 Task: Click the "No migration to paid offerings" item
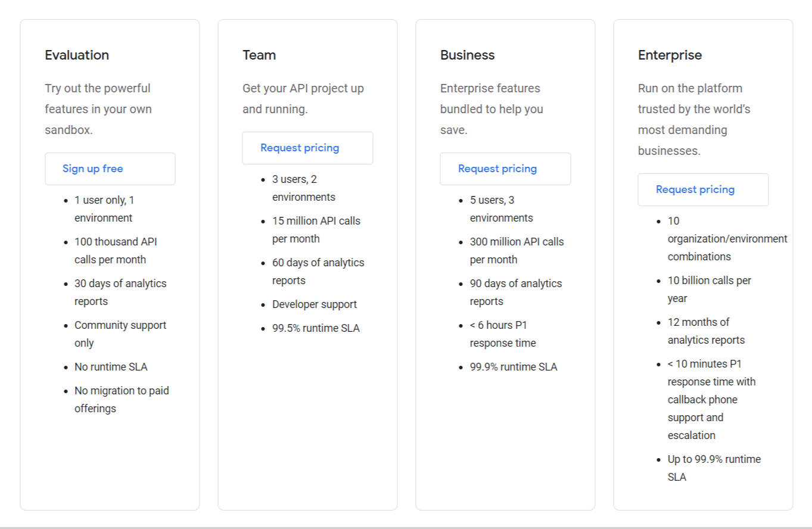[x=121, y=400]
